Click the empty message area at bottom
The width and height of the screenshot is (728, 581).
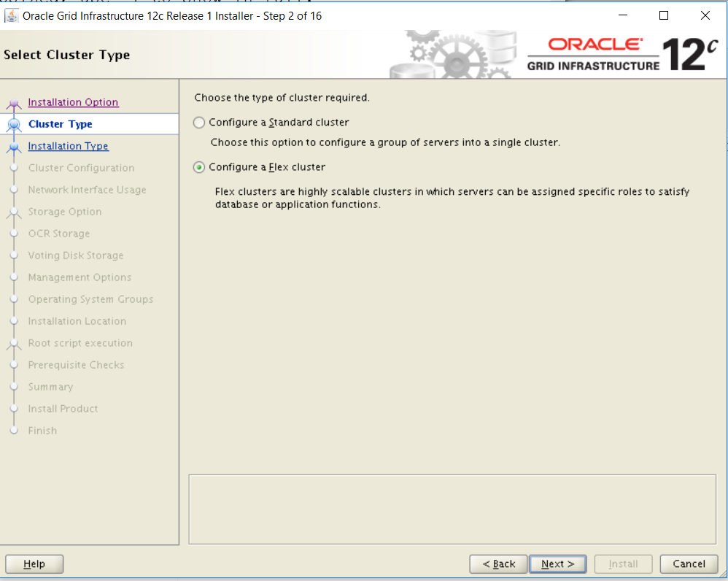click(x=452, y=509)
